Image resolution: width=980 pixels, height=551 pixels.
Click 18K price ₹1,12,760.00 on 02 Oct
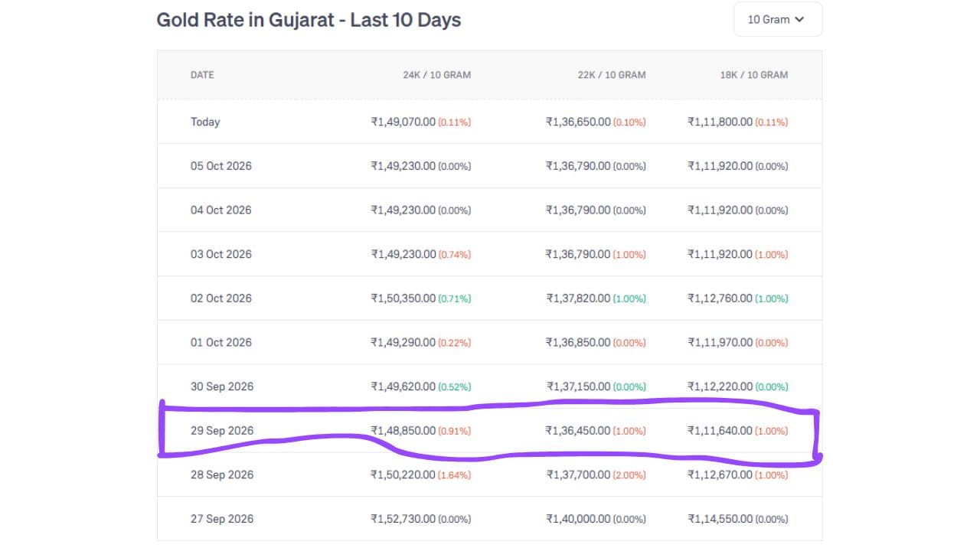720,298
